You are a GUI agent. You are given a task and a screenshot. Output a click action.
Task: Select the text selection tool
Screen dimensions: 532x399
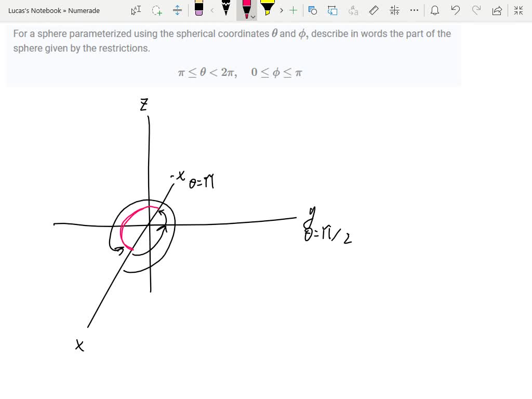(135, 10)
